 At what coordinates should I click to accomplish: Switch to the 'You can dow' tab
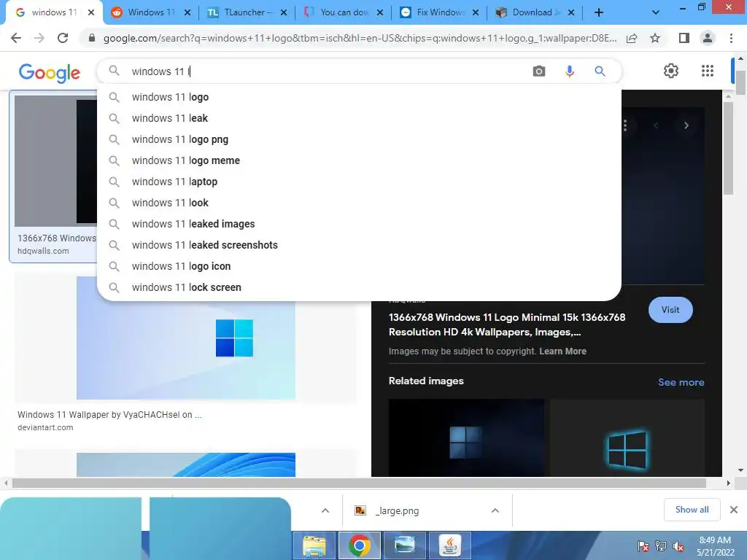coord(338,12)
